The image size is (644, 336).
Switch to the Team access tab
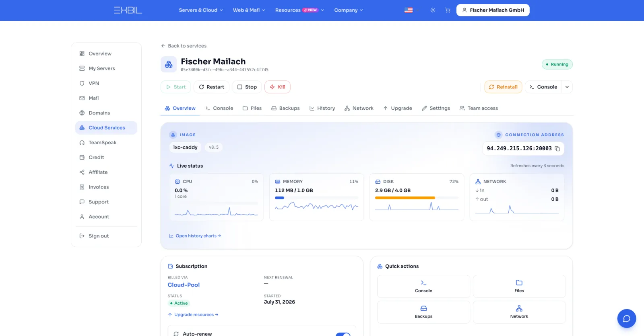(x=479, y=108)
